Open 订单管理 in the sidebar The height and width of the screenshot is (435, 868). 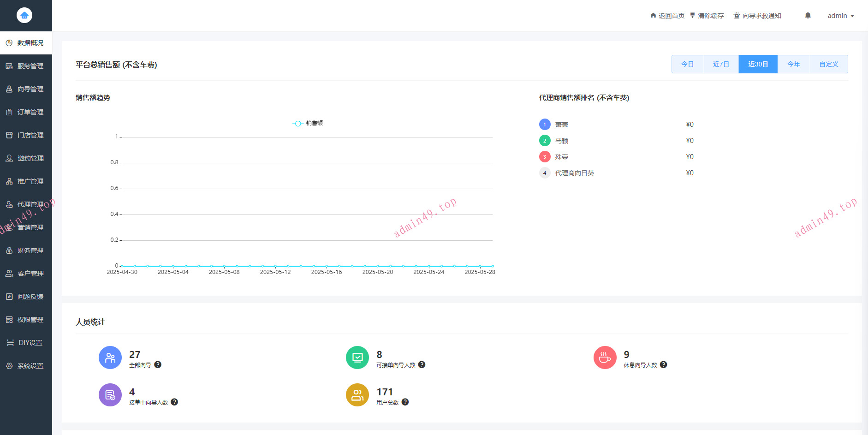click(30, 112)
